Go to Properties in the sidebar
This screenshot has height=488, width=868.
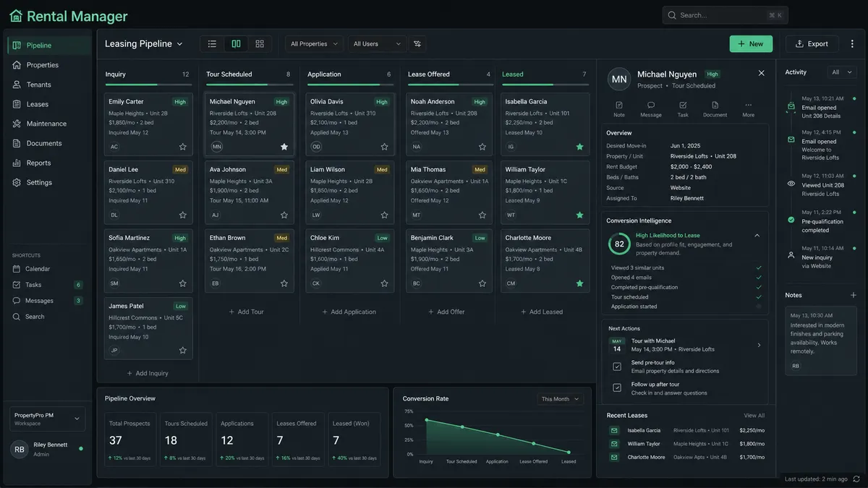(x=48, y=65)
